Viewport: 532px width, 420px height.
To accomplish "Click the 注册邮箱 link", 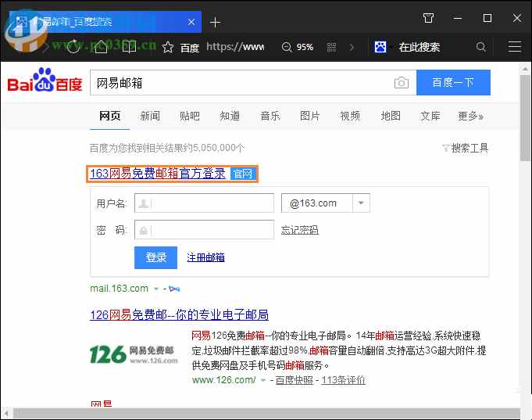I will click(205, 257).
